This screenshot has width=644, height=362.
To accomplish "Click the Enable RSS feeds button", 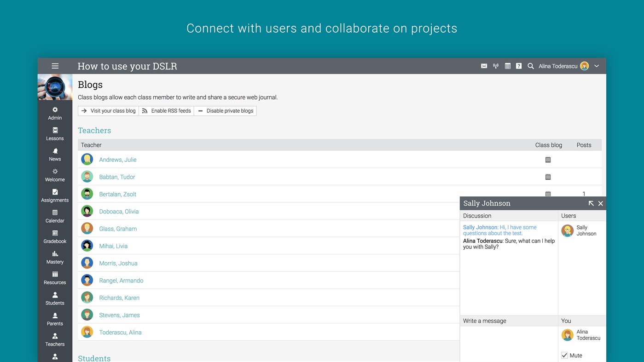I will pyautogui.click(x=166, y=111).
